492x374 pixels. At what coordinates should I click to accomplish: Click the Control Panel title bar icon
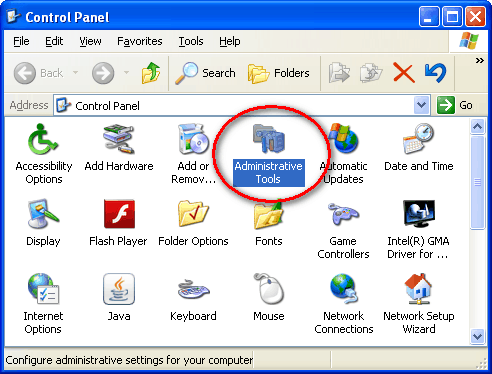(13, 16)
